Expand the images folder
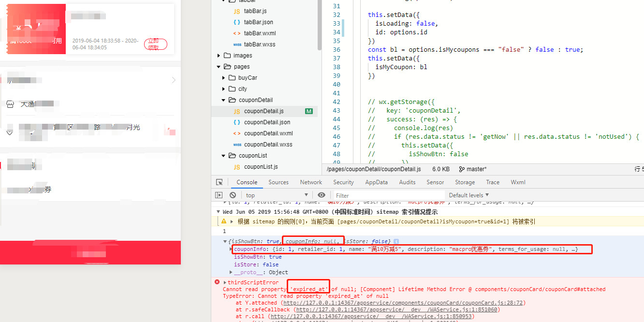 pos(242,56)
